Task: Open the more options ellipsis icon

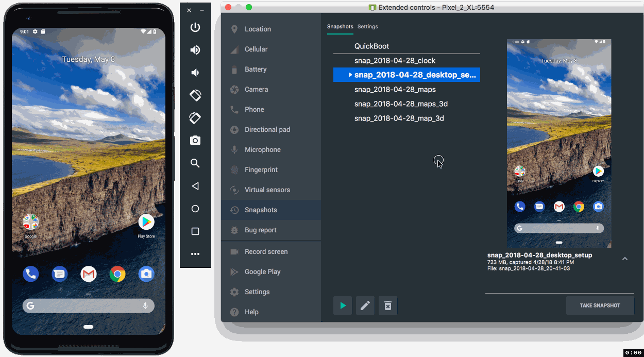Action: pos(195,254)
